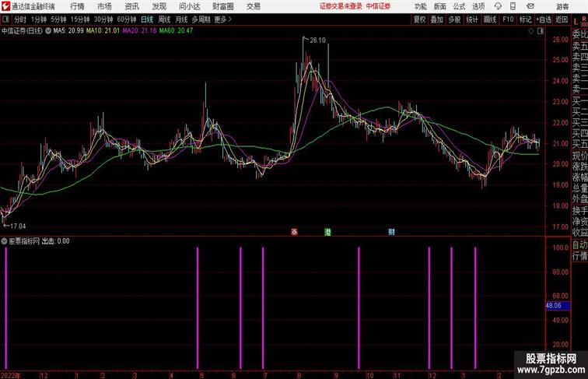Switch to 15分钟 period tab
Image resolution: width=588 pixels, height=379 pixels.
pos(80,19)
